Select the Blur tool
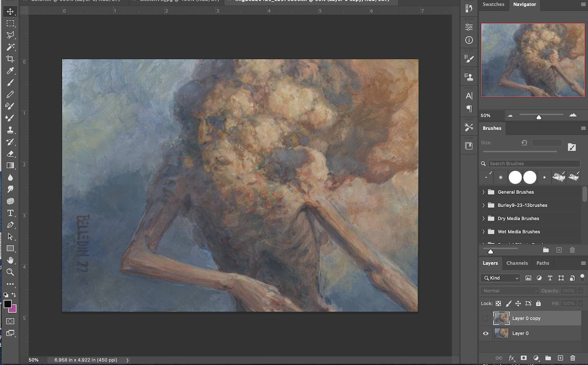Screen dimensions: 588x365 (x=10, y=177)
